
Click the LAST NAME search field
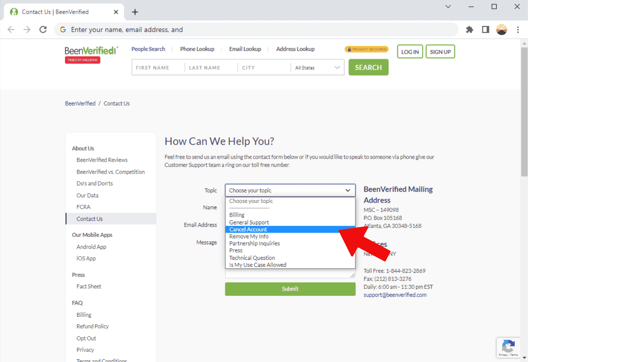[x=211, y=68]
